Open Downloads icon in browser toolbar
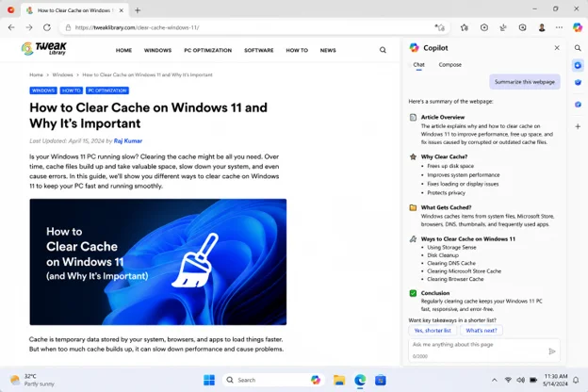Screen dimensions: 588x392 coord(503,27)
